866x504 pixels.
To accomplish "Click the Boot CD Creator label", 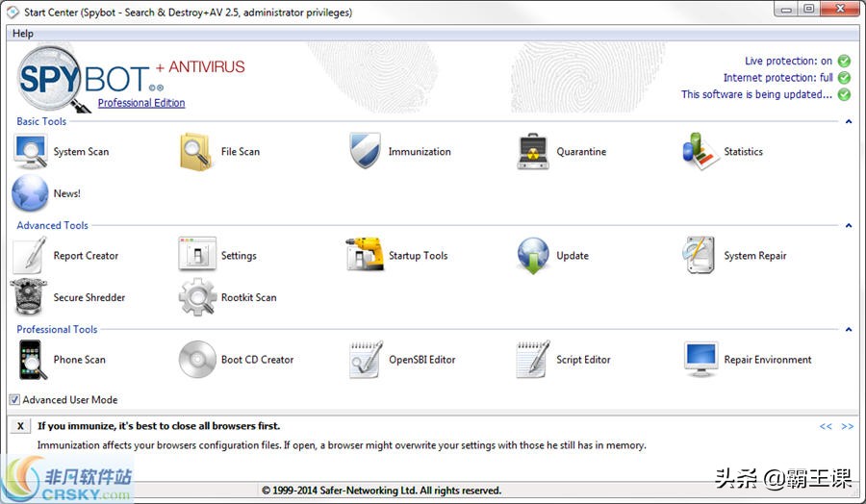I will (257, 360).
